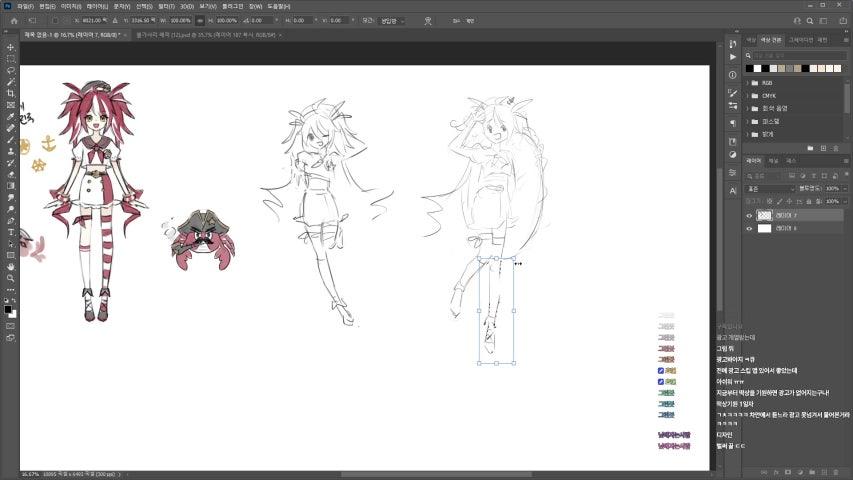Open the layer blend mode dropdown

[770, 188]
